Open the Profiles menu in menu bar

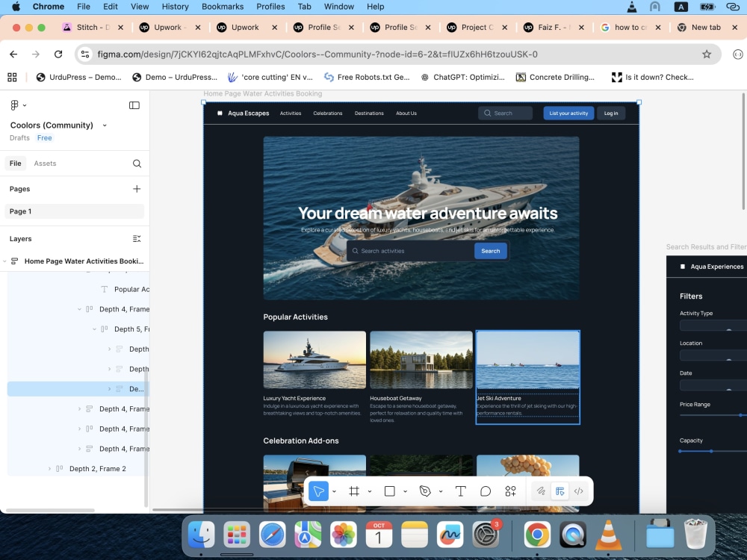(x=270, y=7)
